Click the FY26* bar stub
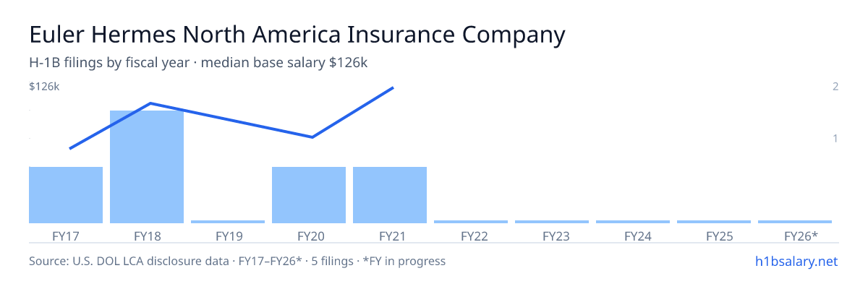868x289 pixels. coord(795,222)
